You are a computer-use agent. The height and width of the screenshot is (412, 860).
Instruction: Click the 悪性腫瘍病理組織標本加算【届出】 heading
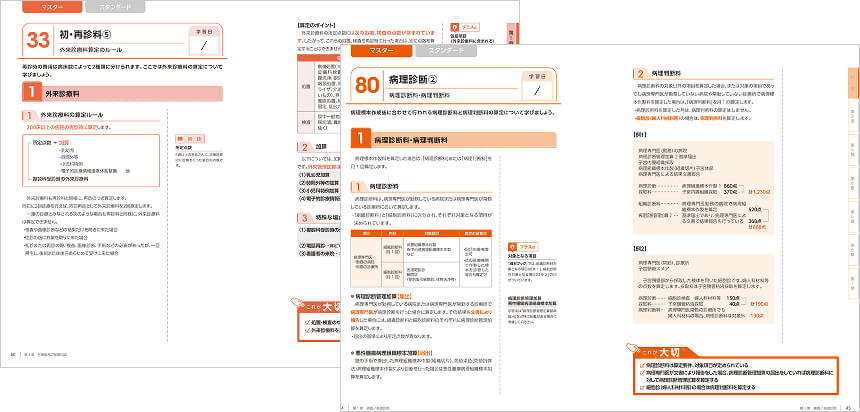392,352
